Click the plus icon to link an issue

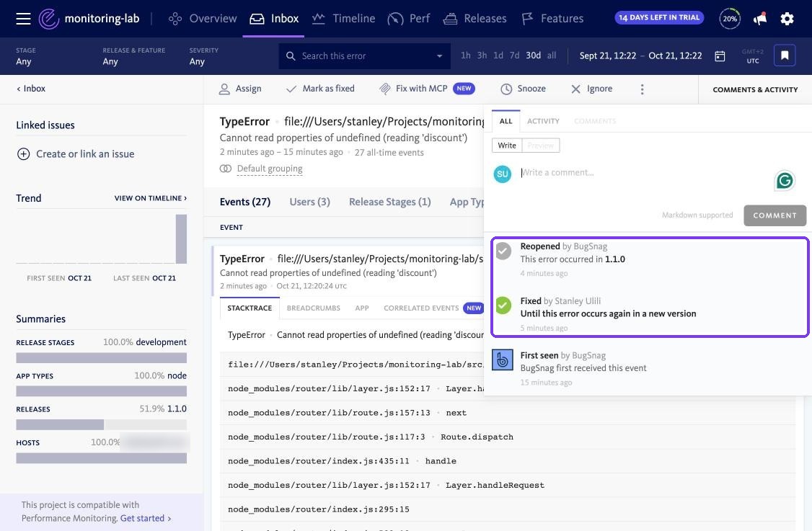tap(23, 153)
